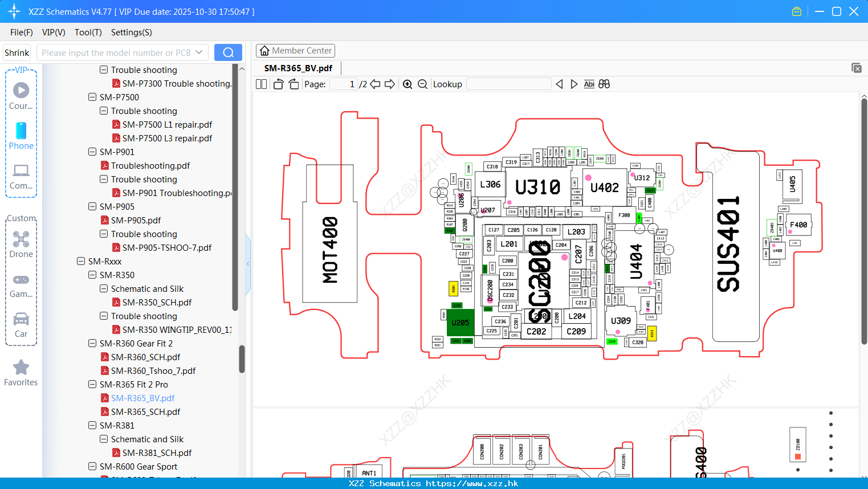Open the Tool(T) menu
The width and height of the screenshot is (868, 489).
click(88, 32)
